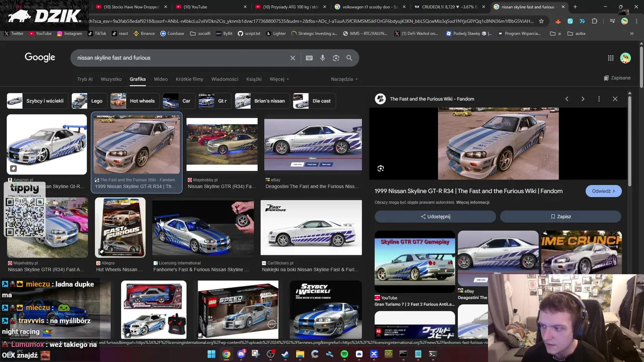Open Zapisane saved items
This screenshot has height=362, width=644.
pyautogui.click(x=617, y=78)
